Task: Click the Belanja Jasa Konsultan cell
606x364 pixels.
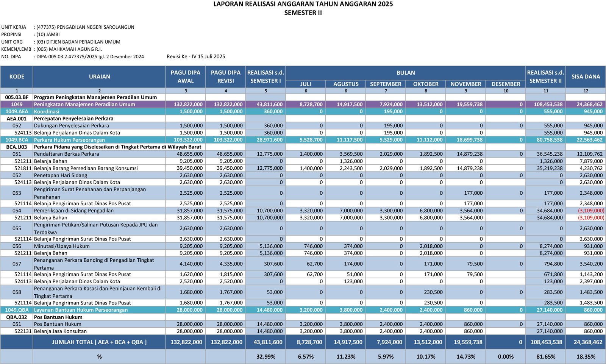Action: pos(60,331)
